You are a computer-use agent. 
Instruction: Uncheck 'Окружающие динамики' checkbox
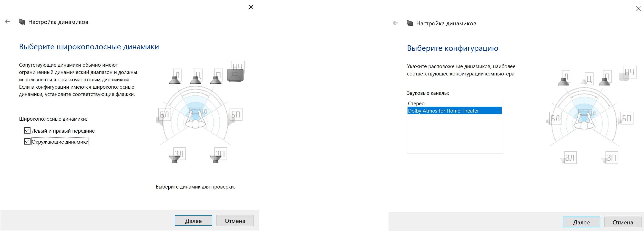(x=27, y=141)
